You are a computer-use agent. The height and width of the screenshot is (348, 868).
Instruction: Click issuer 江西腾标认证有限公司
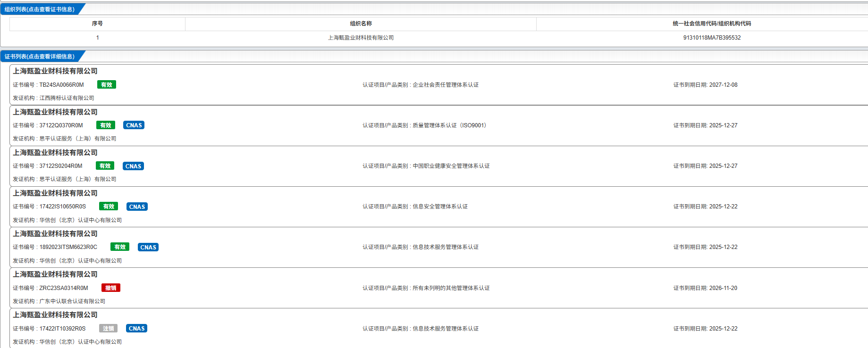(67, 98)
